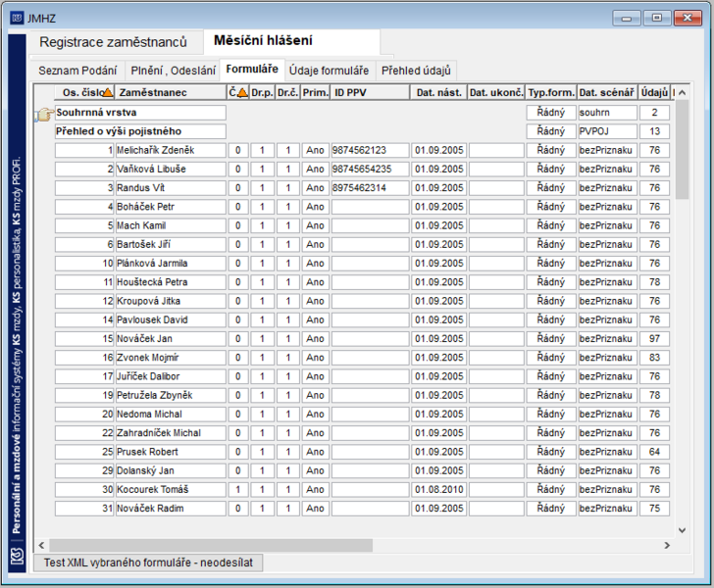714x588 pixels.
Task: Select the Melichařík Zdeněk employee row
Action: (362, 150)
